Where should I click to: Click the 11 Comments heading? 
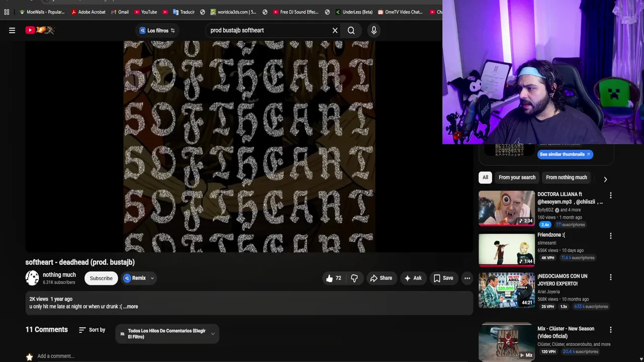[46, 330]
